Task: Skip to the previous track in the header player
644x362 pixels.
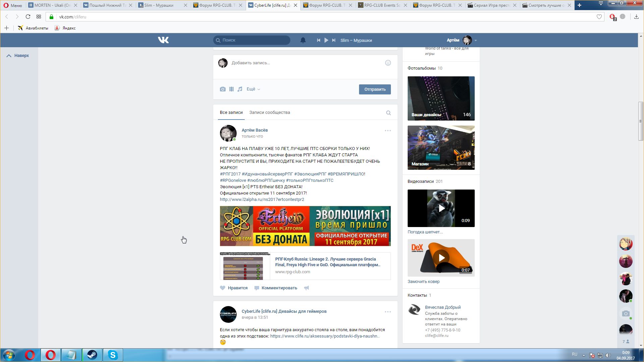Action: click(x=318, y=40)
